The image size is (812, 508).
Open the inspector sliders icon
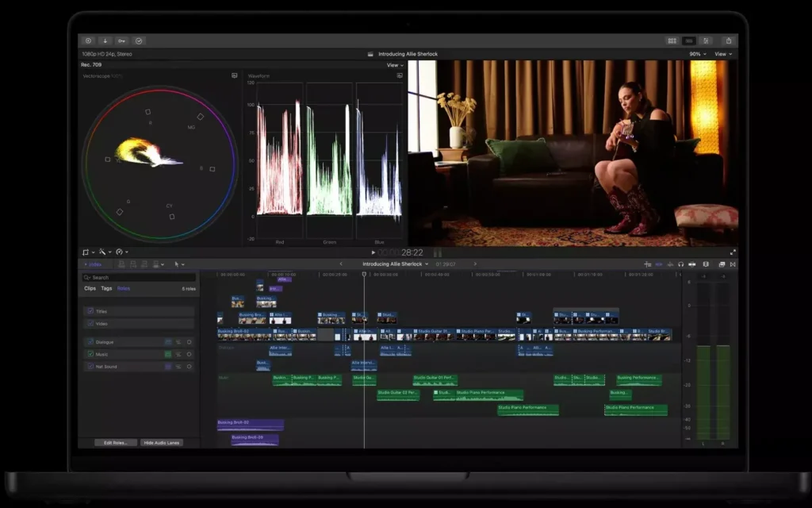(706, 40)
